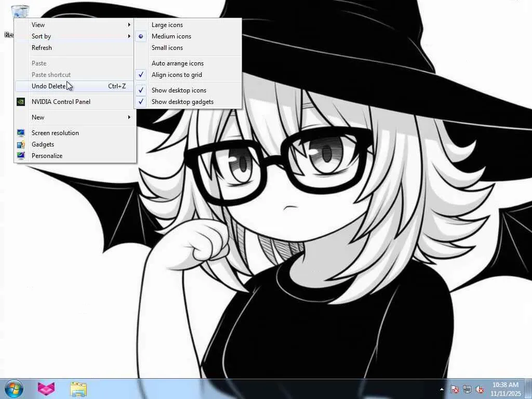Image resolution: width=532 pixels, height=399 pixels.
Task: Click the muted volume tray icon
Action: click(480, 390)
